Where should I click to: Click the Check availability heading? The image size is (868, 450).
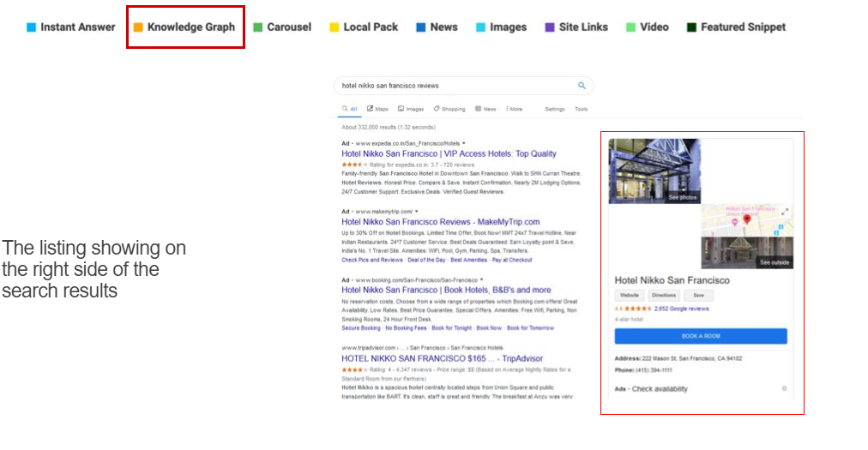(x=660, y=389)
